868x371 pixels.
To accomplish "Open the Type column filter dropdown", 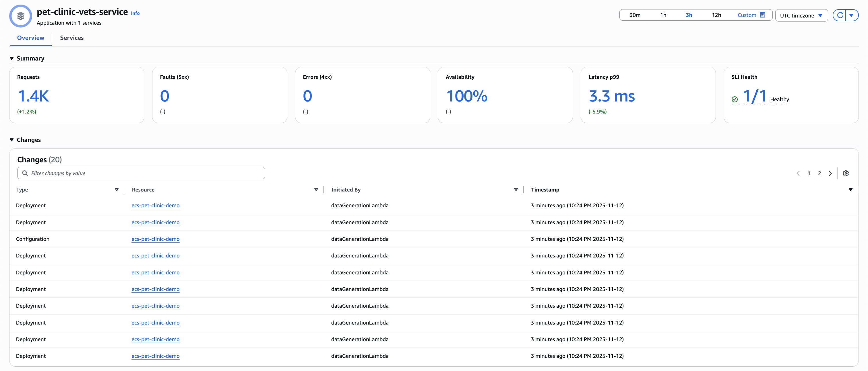I will click(x=117, y=189).
